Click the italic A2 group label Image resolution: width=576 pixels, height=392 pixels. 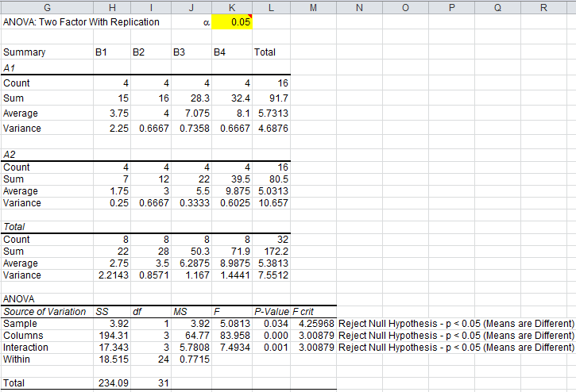point(10,152)
